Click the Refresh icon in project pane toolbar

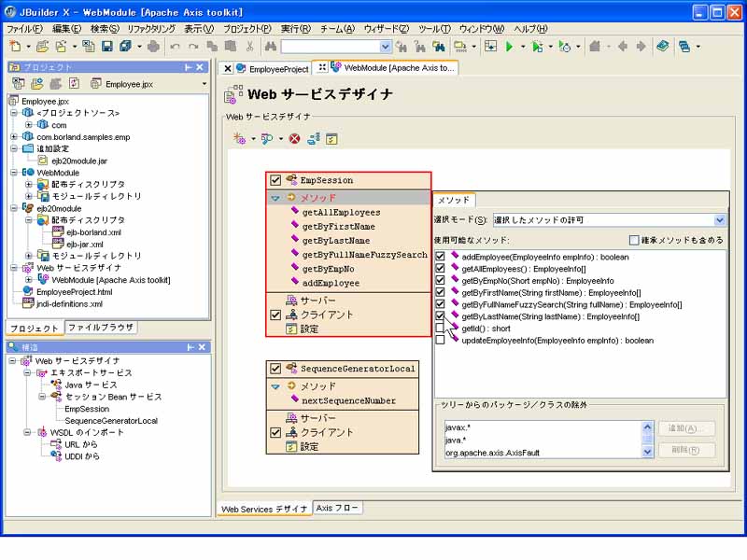tap(75, 84)
